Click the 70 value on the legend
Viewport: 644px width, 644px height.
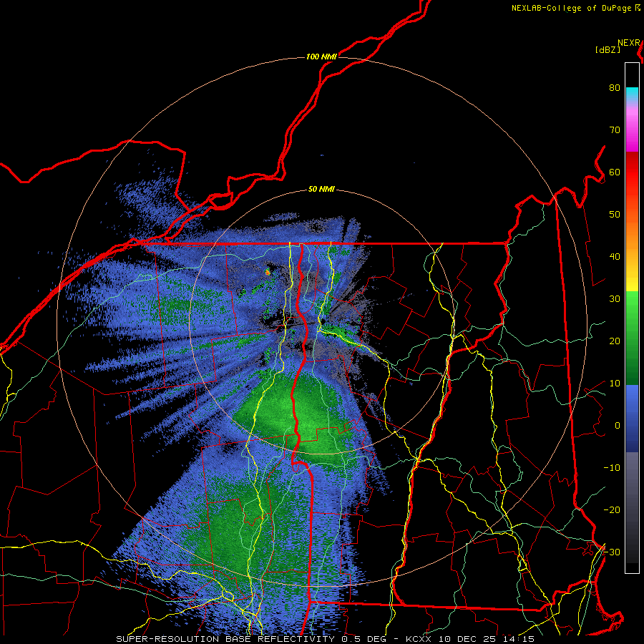coord(615,130)
